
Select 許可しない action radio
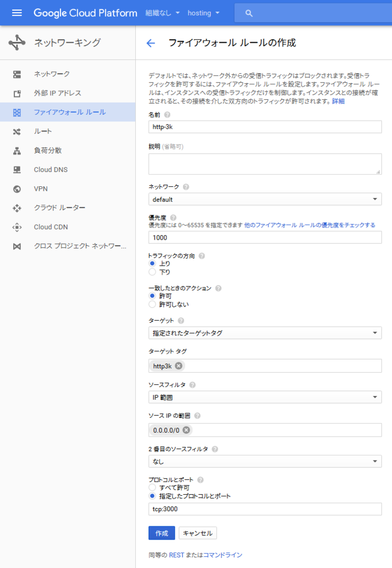click(152, 305)
